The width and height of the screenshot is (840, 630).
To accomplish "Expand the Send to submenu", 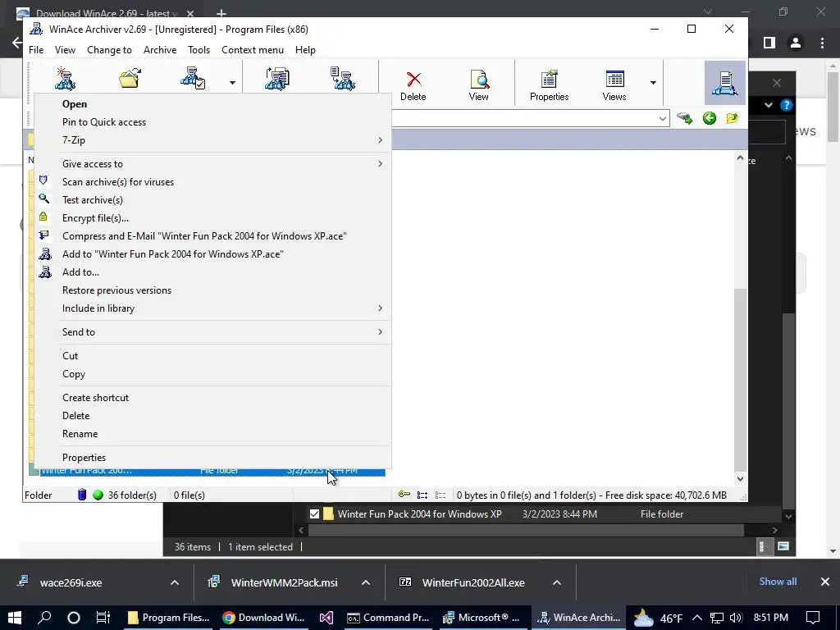I will [212, 332].
